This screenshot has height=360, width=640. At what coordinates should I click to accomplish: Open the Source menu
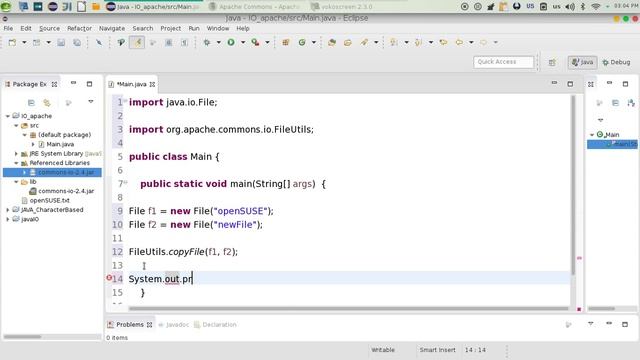point(49,28)
